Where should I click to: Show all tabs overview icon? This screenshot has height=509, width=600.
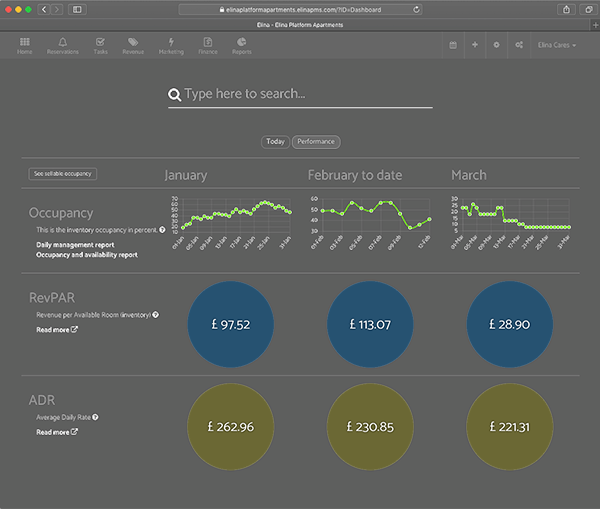pyautogui.click(x=589, y=10)
